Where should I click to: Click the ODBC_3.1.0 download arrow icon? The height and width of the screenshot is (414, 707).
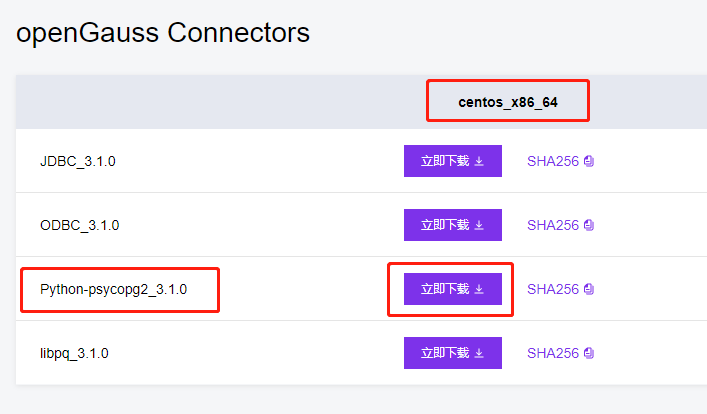coord(479,225)
